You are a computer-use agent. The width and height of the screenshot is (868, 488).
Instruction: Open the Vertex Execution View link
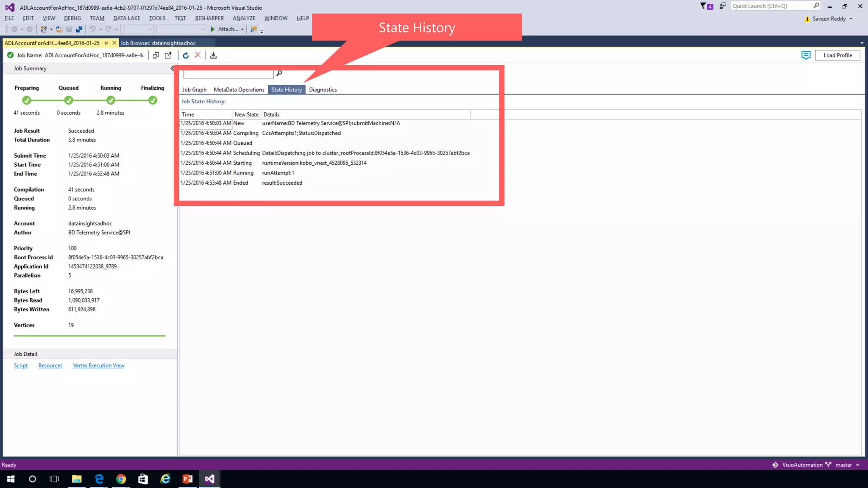click(99, 366)
